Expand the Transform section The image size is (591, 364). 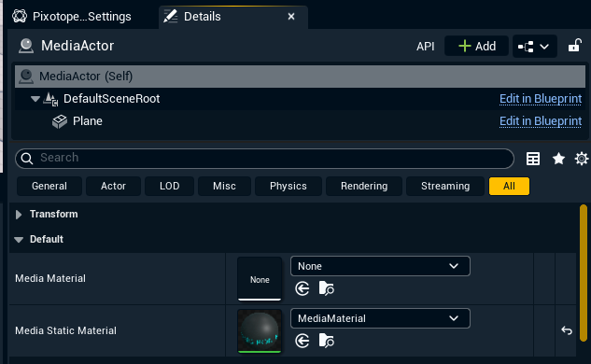pyautogui.click(x=19, y=215)
